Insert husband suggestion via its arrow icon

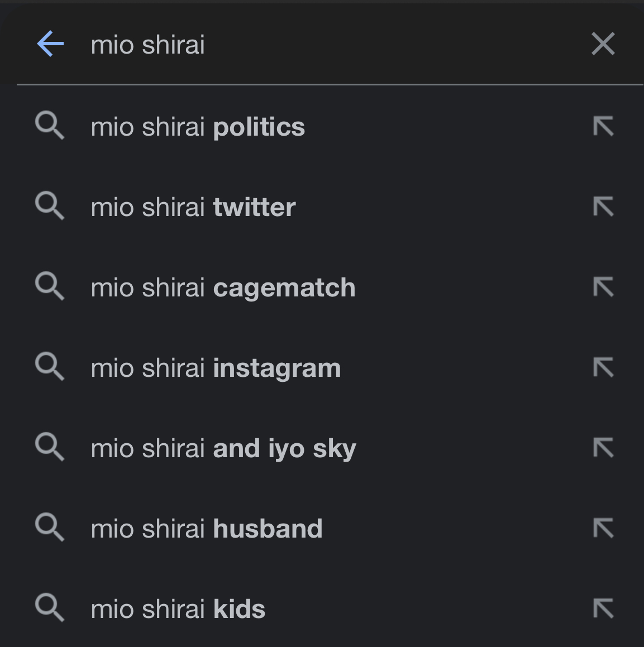pos(603,529)
